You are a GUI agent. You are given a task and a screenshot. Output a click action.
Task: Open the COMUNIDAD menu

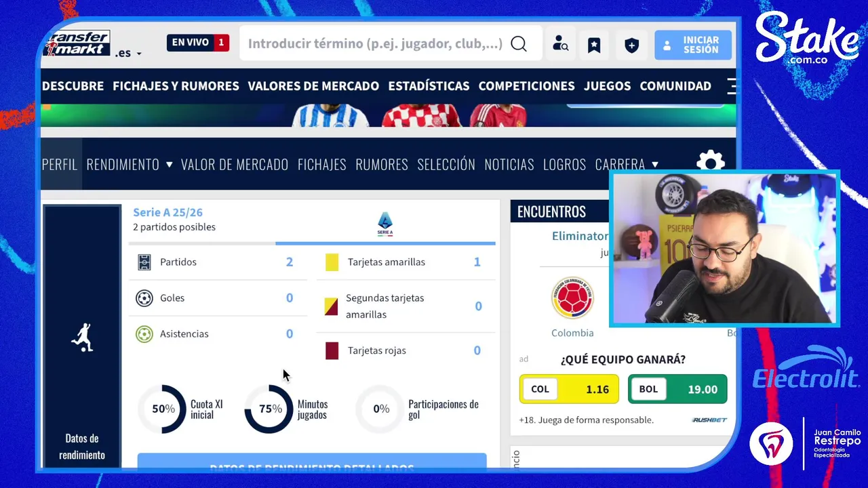675,86
